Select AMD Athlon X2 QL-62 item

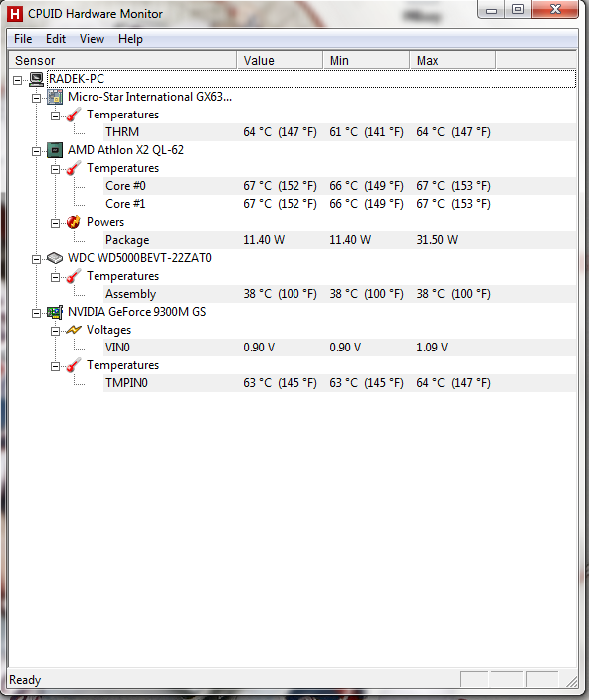(x=125, y=150)
